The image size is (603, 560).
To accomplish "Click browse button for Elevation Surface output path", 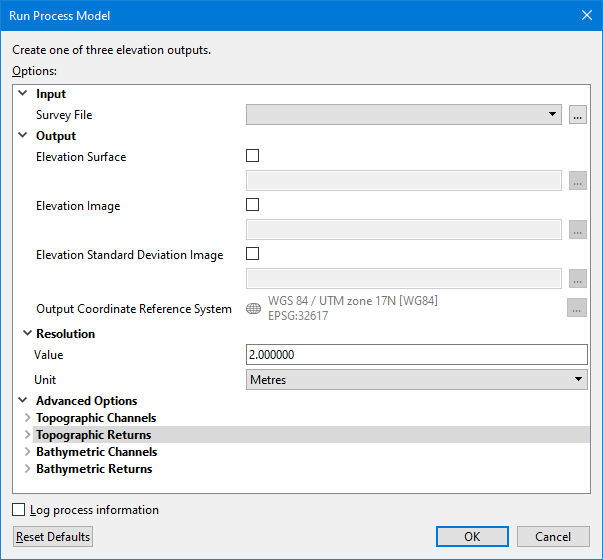I will [577, 181].
